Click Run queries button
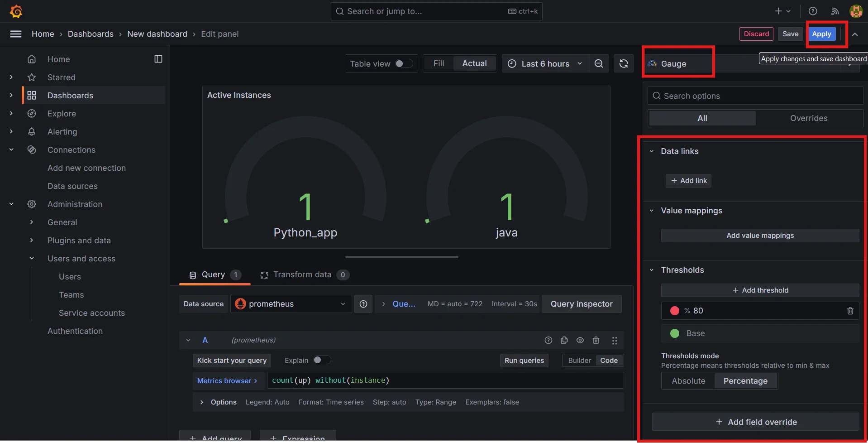This screenshot has width=868, height=443. tap(524, 361)
